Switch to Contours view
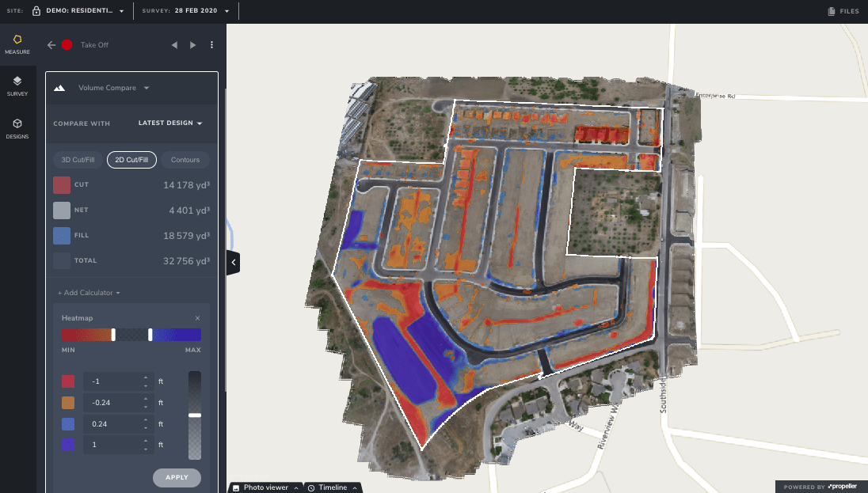The width and height of the screenshot is (868, 493). [185, 160]
